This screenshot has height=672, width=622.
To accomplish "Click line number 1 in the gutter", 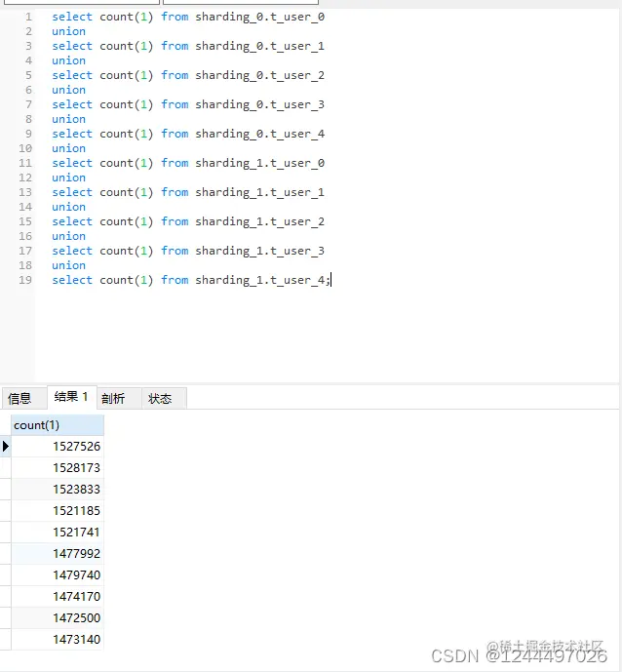I will (x=28, y=18).
